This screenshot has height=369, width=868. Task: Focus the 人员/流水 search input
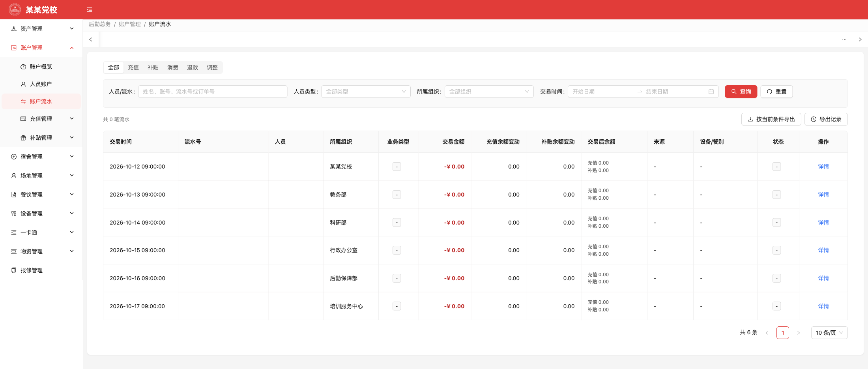(x=213, y=92)
